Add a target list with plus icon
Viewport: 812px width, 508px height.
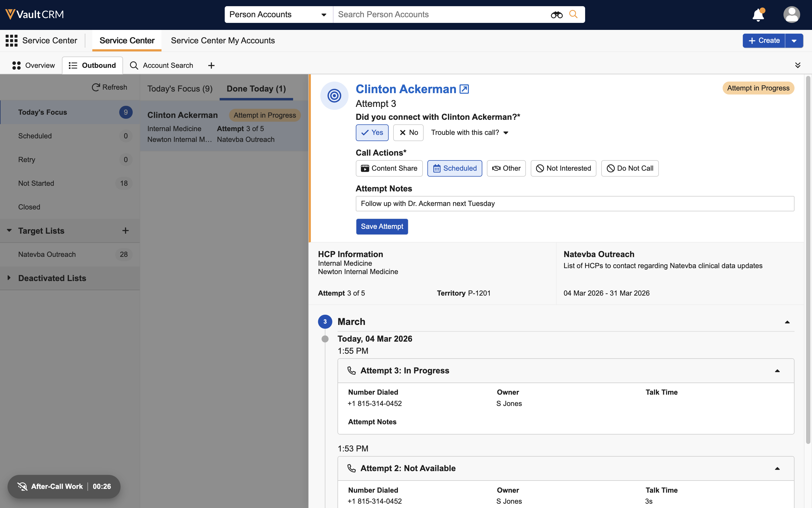125,231
